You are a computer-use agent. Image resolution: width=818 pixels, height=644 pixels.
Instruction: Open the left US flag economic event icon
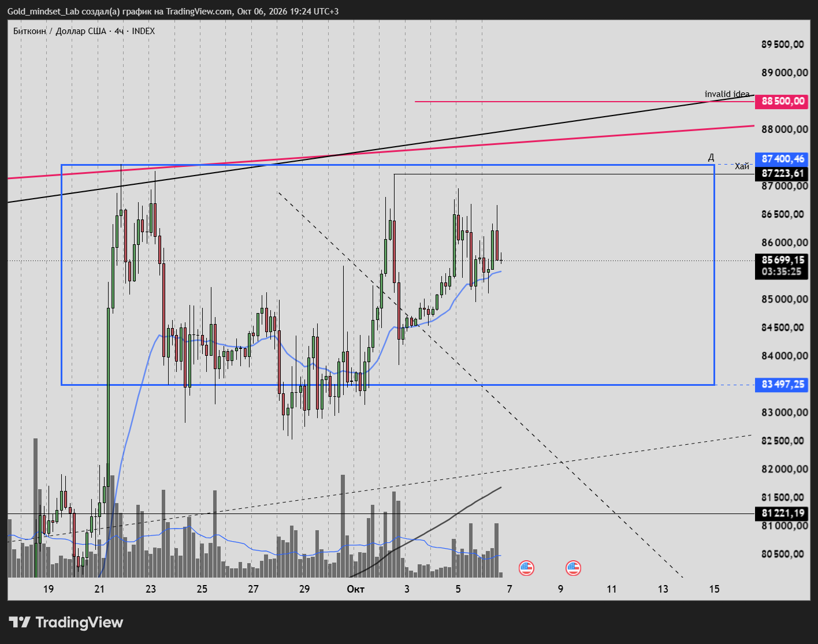526,568
